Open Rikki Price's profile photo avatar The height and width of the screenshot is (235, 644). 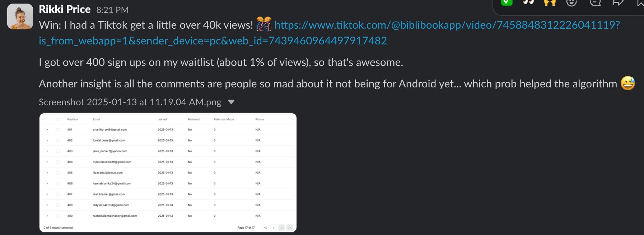point(20,16)
